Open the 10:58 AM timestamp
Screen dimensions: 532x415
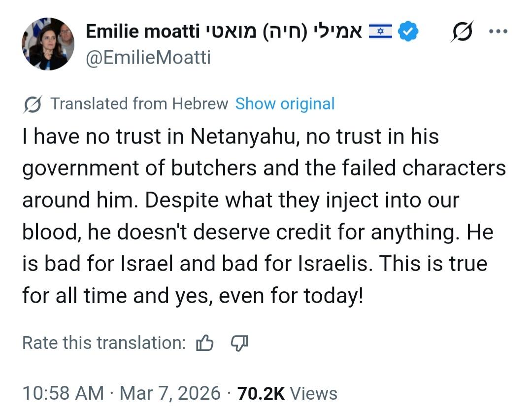pyautogui.click(x=63, y=393)
